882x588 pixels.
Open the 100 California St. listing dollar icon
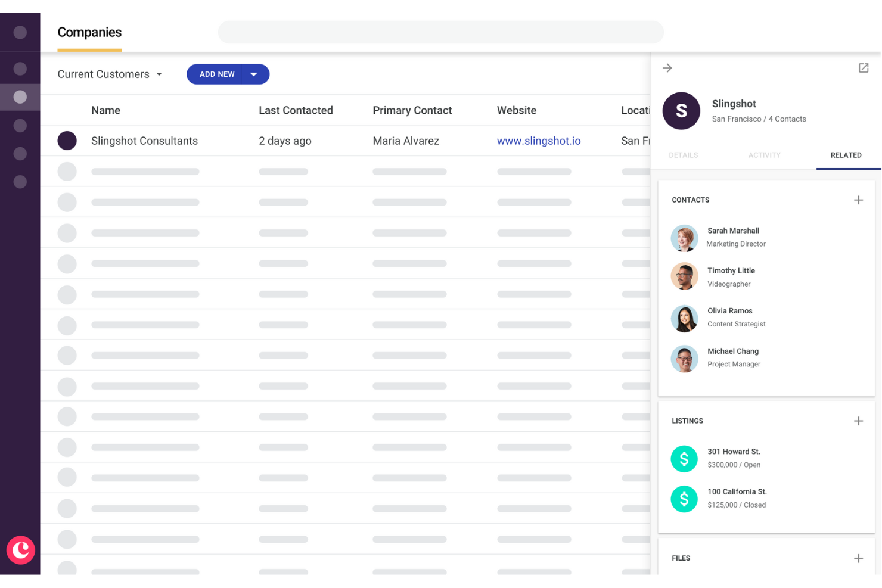tap(684, 499)
